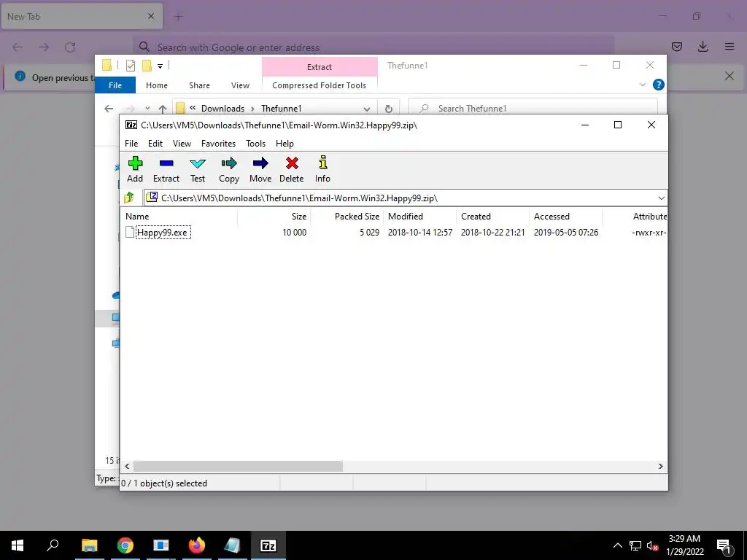The image size is (747, 560).
Task: Sort by the Packed Size column
Action: tap(347, 216)
